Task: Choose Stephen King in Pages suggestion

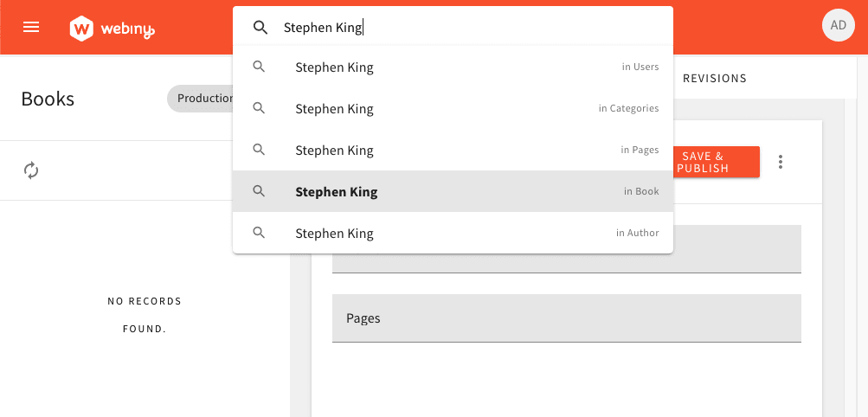Action: pos(334,151)
